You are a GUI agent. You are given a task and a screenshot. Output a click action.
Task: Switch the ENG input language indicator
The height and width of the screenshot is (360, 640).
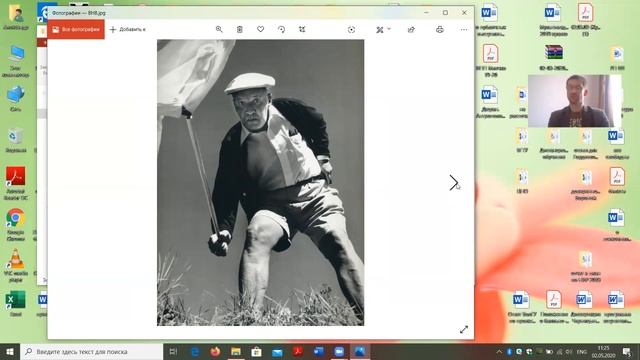pos(582,351)
